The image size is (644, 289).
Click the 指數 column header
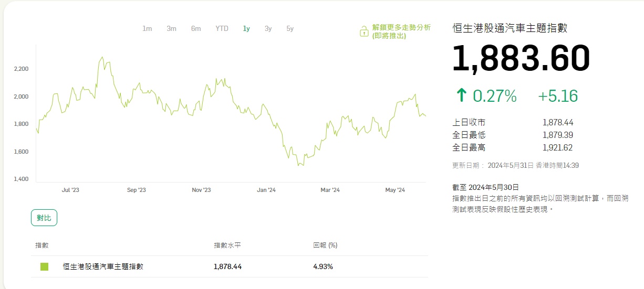[x=42, y=245]
